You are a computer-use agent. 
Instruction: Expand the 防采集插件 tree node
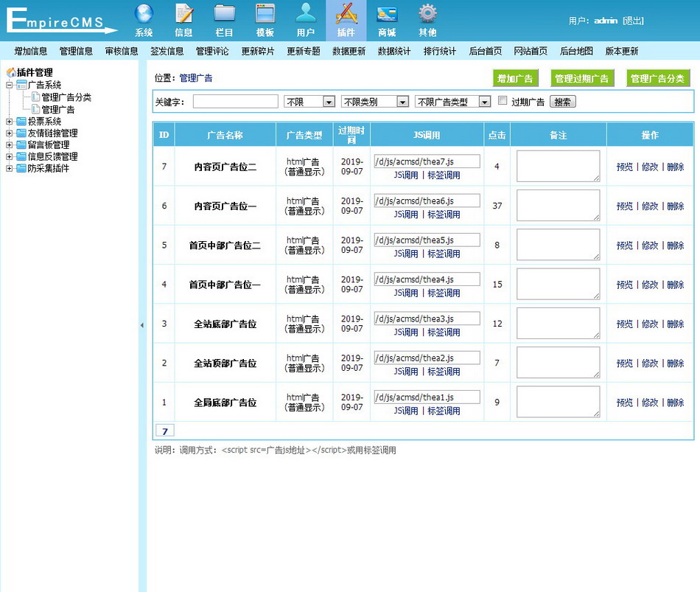9,168
